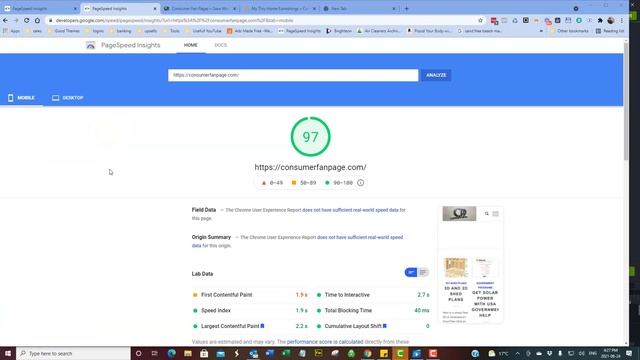The width and height of the screenshot is (640, 360).
Task: Open the Chrome three-dot menu
Action: point(622,20)
